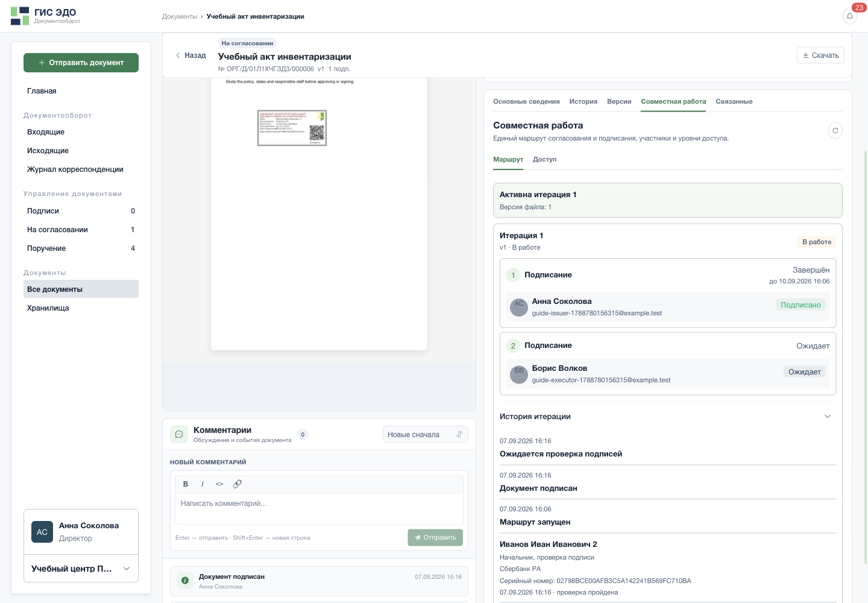Collapse the История итерации section

tap(828, 416)
